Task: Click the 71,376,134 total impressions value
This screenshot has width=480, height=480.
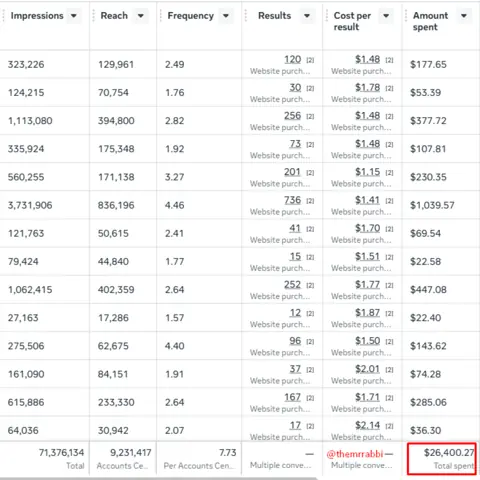Action: [61, 453]
